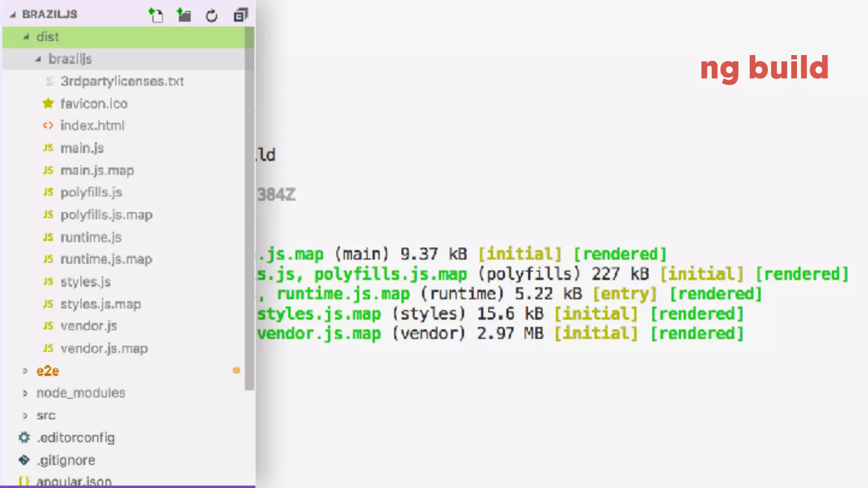The image size is (868, 488).
Task: Click the JS icon beside main.js
Action: coord(48,148)
